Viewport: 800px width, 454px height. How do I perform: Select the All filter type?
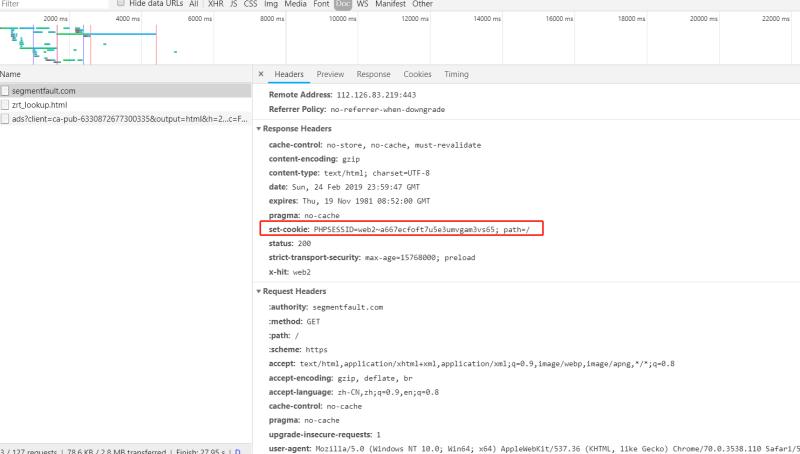[194, 4]
